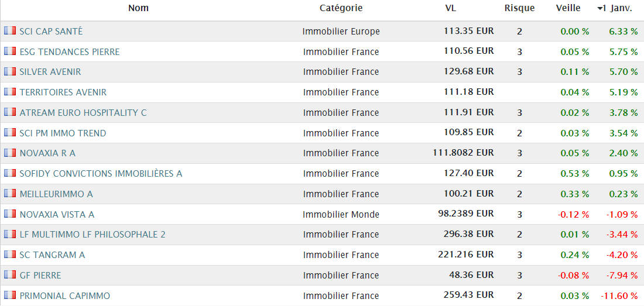Sort funds by the Nom column header
Screen dimensions: 644x306
coord(138,8)
